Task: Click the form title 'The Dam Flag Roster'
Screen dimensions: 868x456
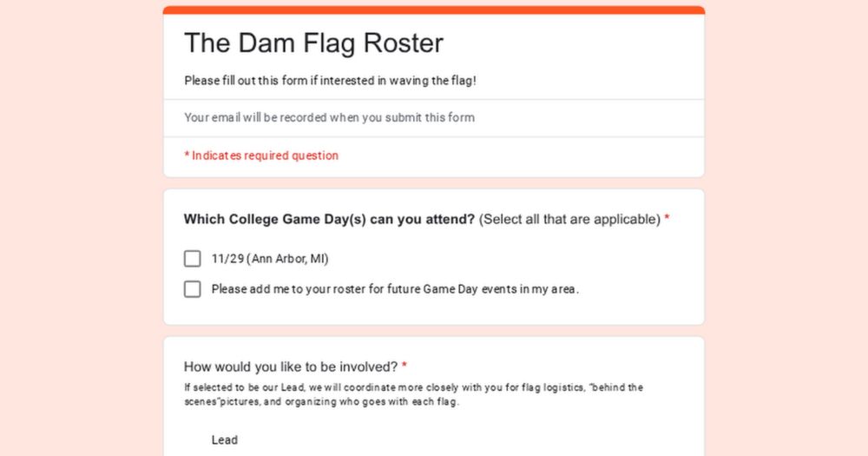Action: (314, 43)
